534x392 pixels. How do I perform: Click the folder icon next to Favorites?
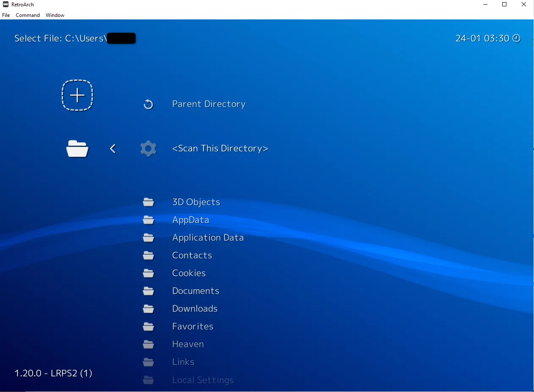148,326
